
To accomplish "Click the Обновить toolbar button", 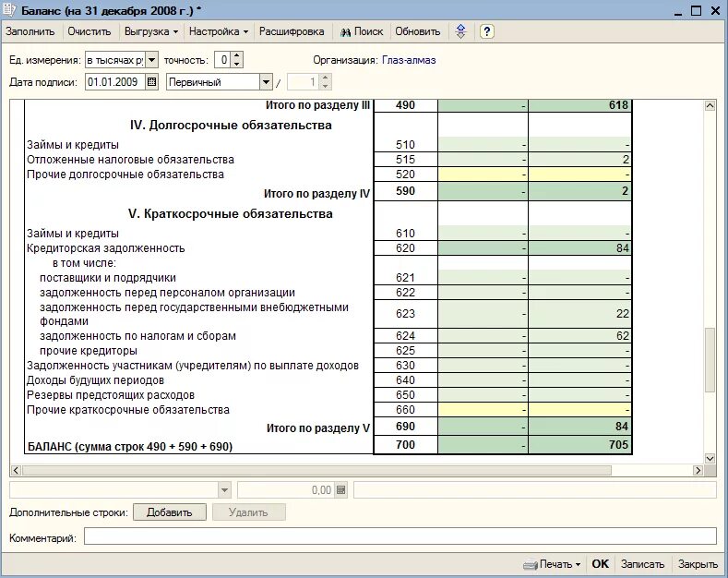I will click(x=417, y=31).
